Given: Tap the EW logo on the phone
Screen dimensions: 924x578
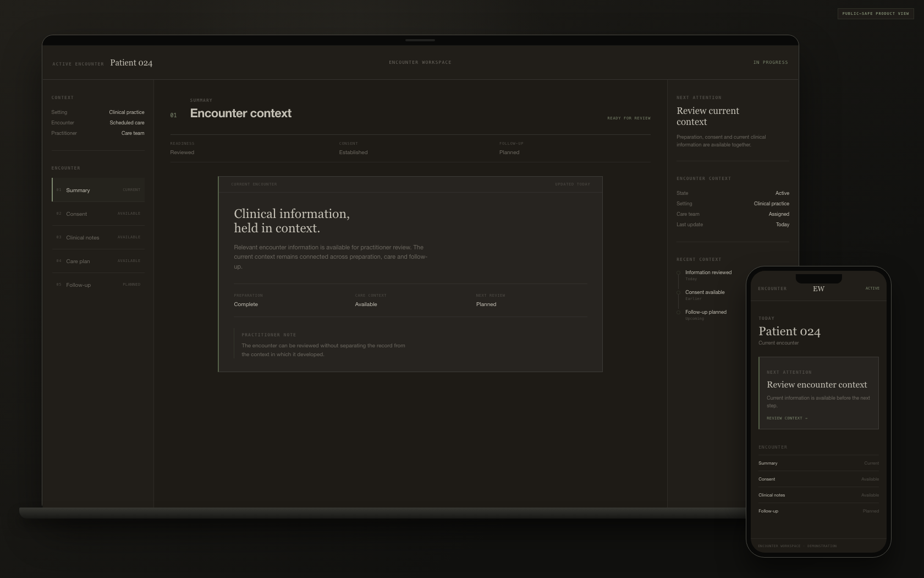Looking at the screenshot, I should point(818,288).
